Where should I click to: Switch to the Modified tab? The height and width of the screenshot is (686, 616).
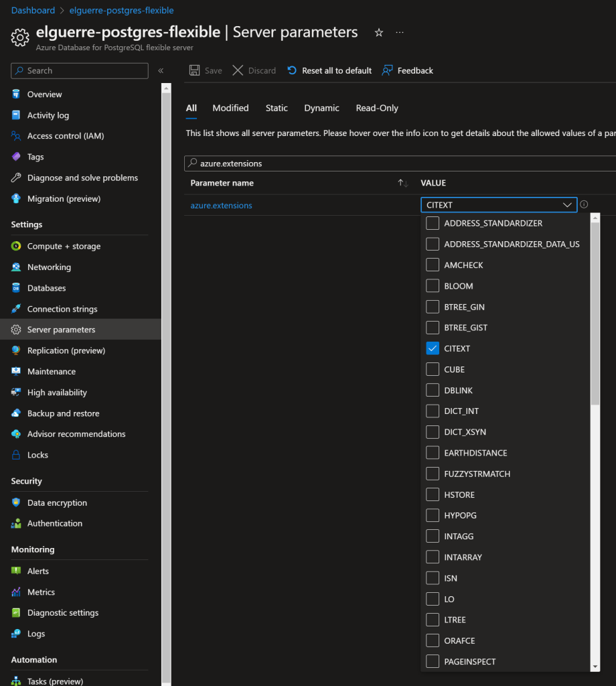pyautogui.click(x=230, y=108)
